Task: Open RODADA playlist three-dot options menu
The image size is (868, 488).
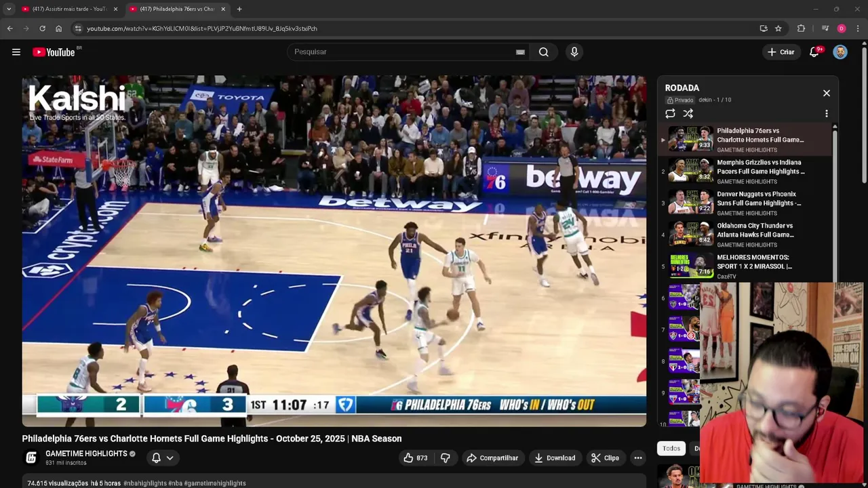Action: (826, 114)
